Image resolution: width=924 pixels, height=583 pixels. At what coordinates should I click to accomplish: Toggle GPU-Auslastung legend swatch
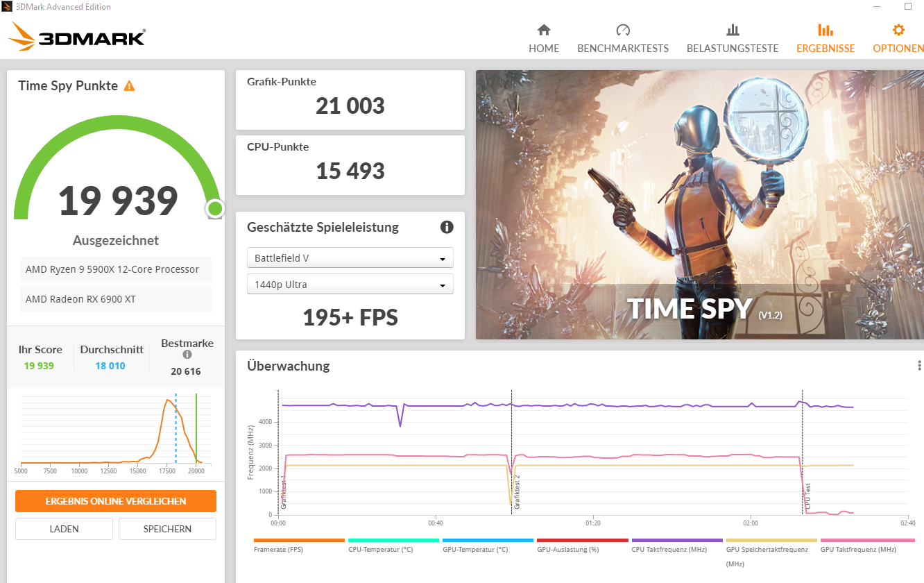pyautogui.click(x=582, y=540)
